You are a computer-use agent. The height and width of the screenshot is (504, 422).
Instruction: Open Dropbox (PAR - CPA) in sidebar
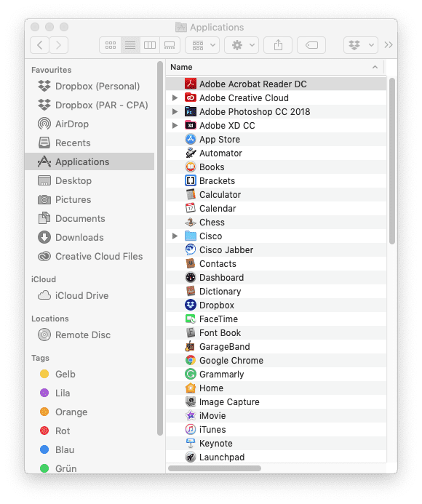[89, 105]
